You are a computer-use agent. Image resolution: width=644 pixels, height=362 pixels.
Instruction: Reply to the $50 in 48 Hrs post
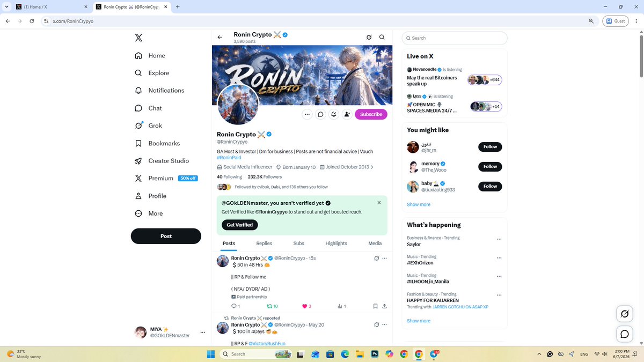click(235, 306)
